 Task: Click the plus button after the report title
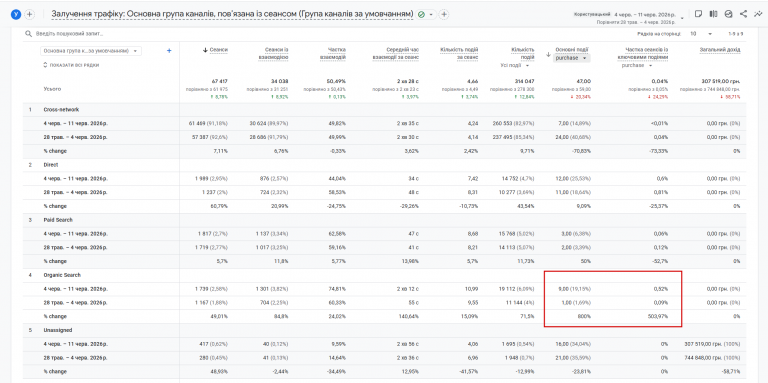444,15
